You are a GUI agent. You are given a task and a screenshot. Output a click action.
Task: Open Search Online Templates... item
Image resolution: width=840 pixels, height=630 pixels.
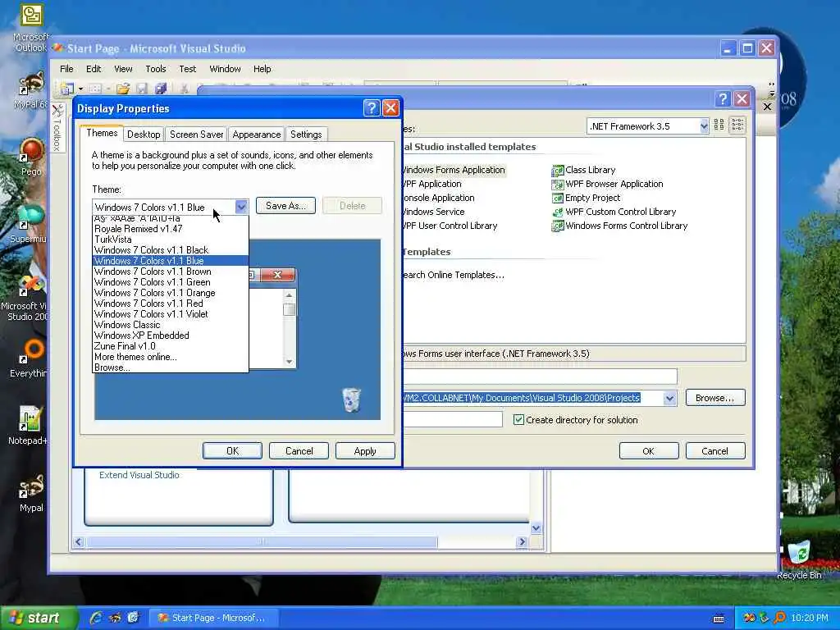click(453, 275)
